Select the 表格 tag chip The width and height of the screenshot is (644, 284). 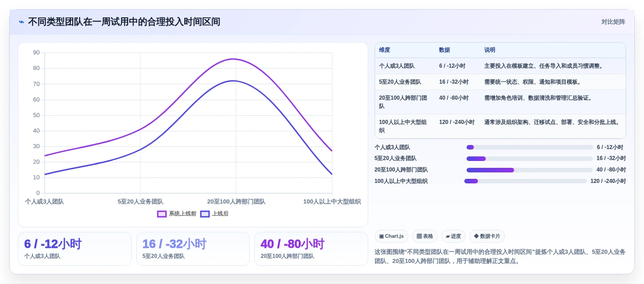tap(425, 236)
